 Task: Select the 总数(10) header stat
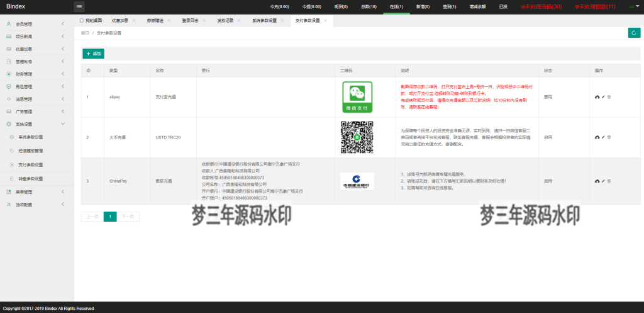(x=369, y=6)
